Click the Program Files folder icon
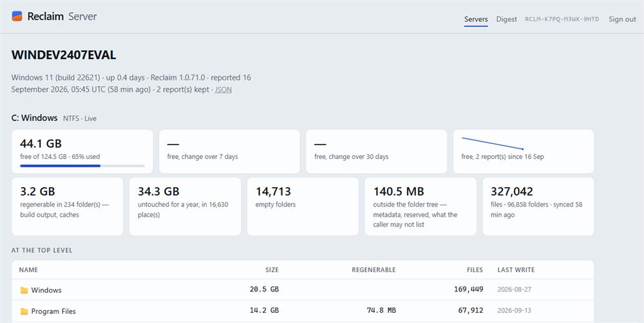 point(24,311)
